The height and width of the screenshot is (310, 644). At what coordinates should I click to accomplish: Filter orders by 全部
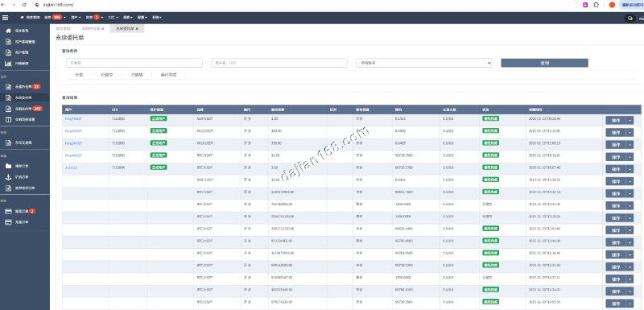[79, 75]
